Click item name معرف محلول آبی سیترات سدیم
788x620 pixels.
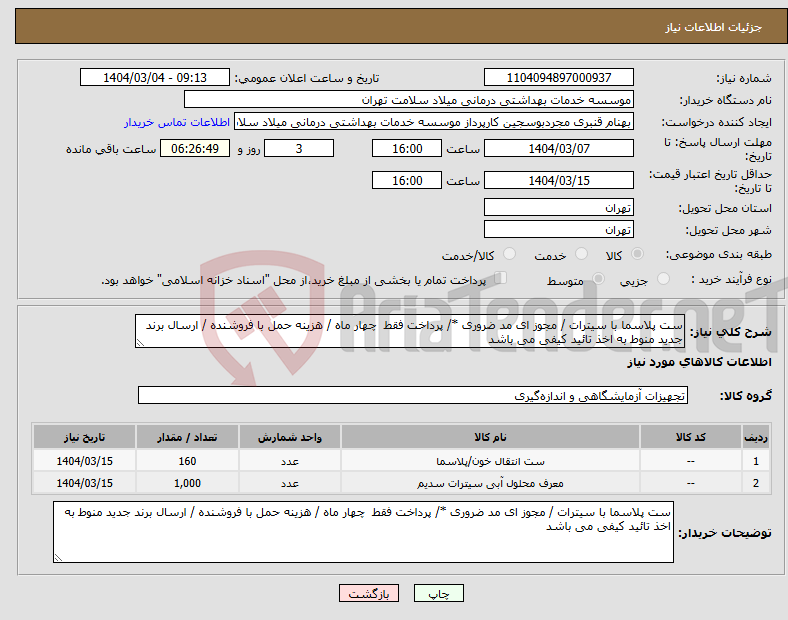tap(490, 483)
